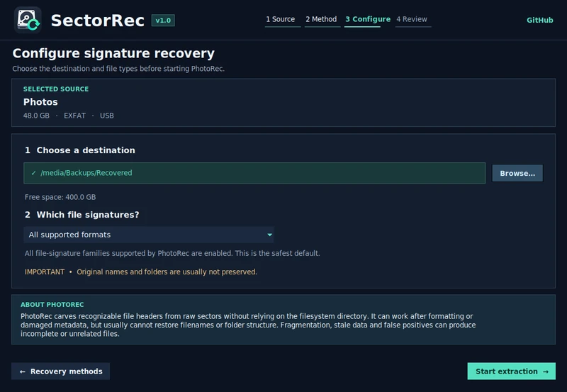Image resolution: width=567 pixels, height=392 pixels.
Task: Click the /media/Backups/Recovered destination field
Action: coord(254,173)
